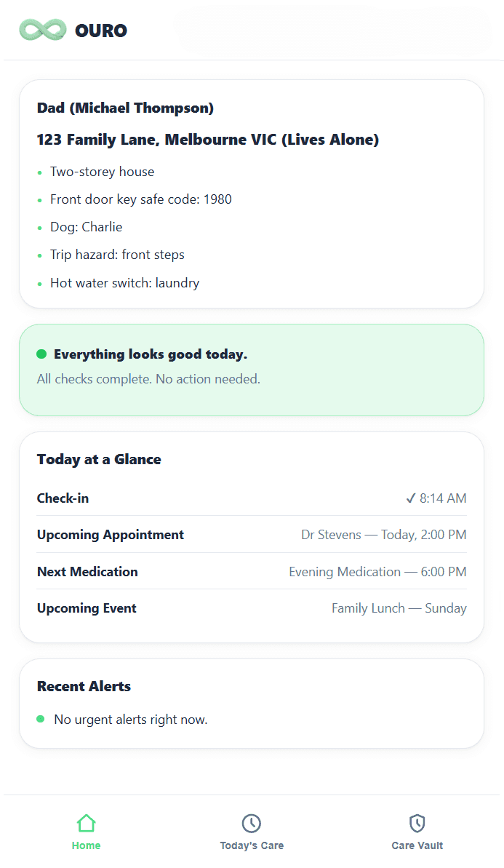Click the OURO infinity logo icon
The height and width of the screenshot is (868, 504).
[x=43, y=30]
